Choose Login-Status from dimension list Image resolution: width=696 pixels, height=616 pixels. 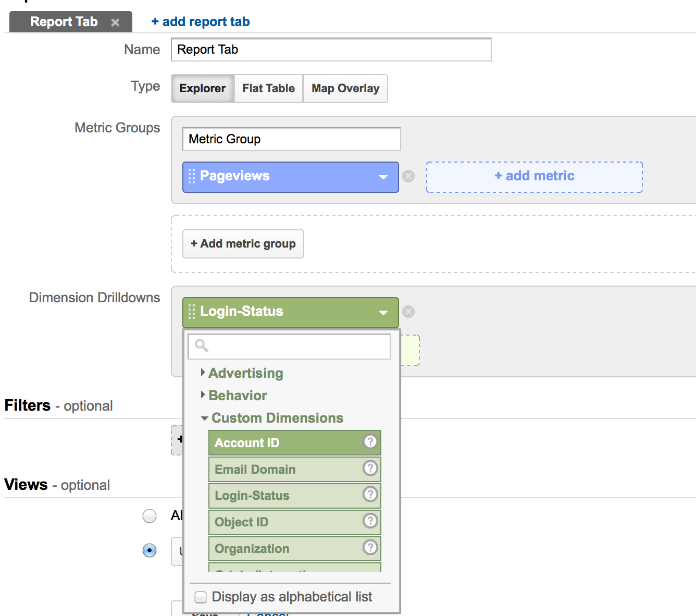(x=294, y=496)
